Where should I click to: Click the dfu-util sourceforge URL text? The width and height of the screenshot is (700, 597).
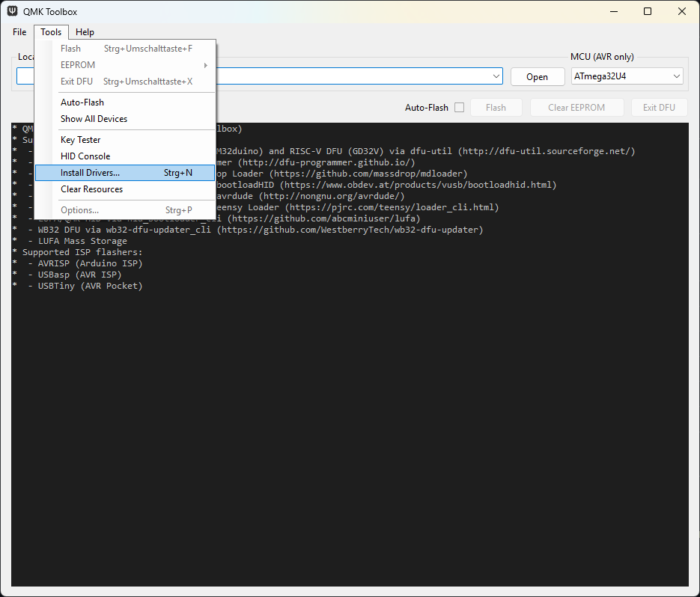coord(546,151)
